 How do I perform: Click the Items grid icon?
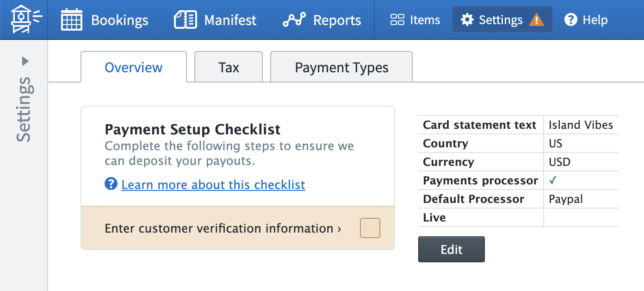click(x=397, y=20)
